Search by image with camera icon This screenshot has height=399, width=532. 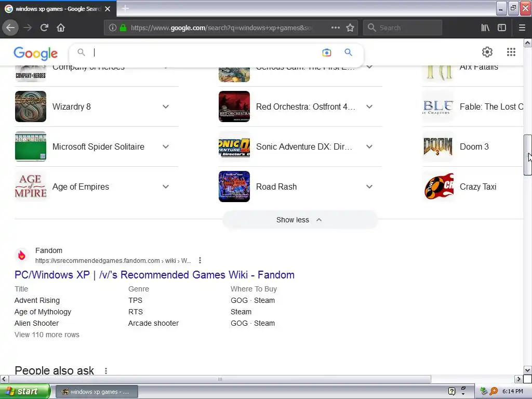326,52
